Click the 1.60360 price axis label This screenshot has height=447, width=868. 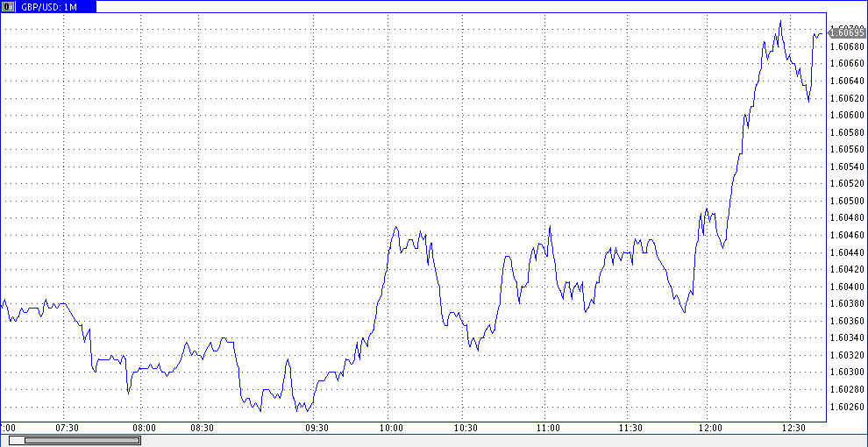pos(848,321)
